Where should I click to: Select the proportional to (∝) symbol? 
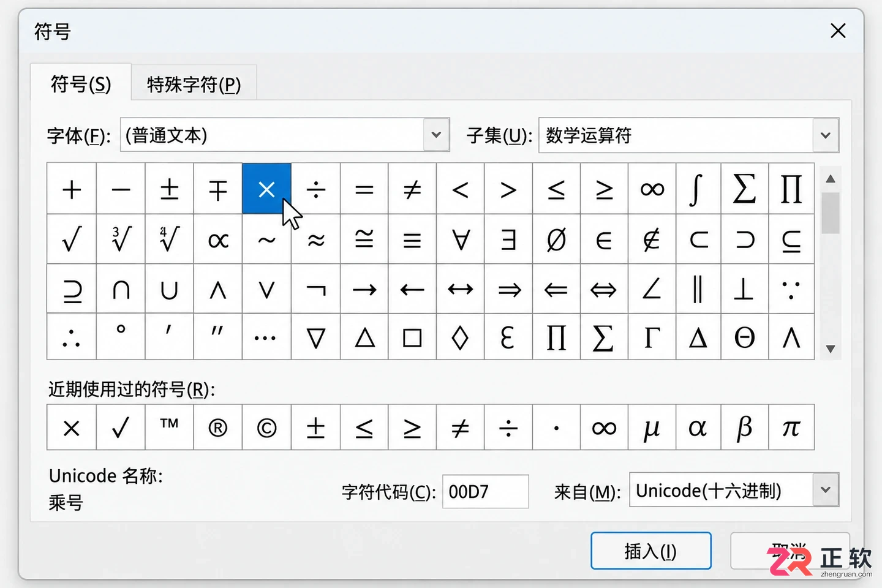[x=218, y=239]
